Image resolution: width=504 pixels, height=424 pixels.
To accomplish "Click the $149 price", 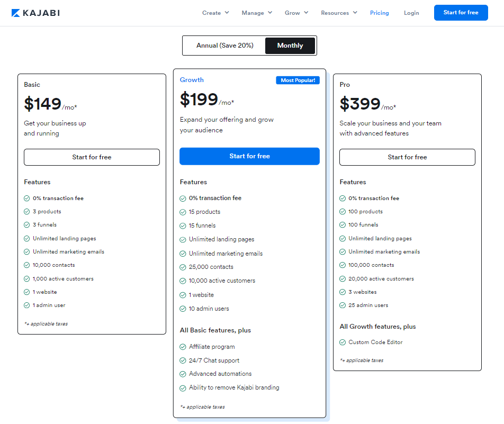I will pos(42,104).
